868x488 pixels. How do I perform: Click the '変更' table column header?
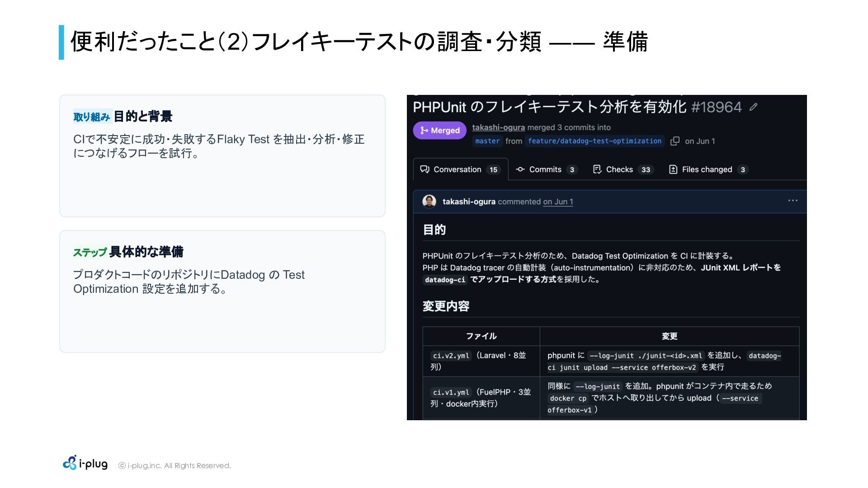669,336
